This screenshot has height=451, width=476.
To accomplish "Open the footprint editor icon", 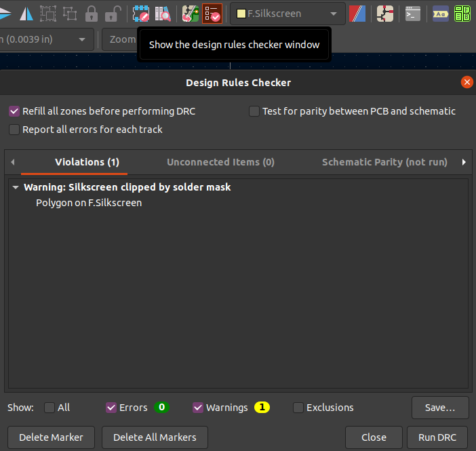I will (141, 13).
